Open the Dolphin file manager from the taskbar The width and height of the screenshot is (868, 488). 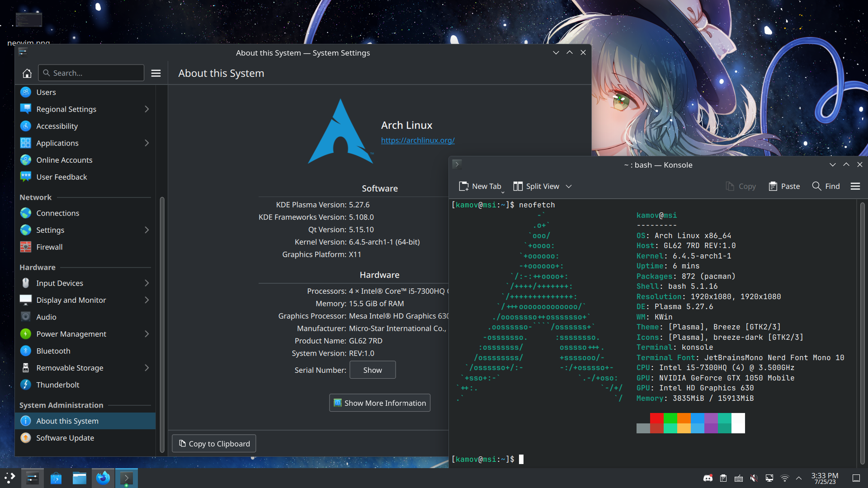[x=80, y=478]
